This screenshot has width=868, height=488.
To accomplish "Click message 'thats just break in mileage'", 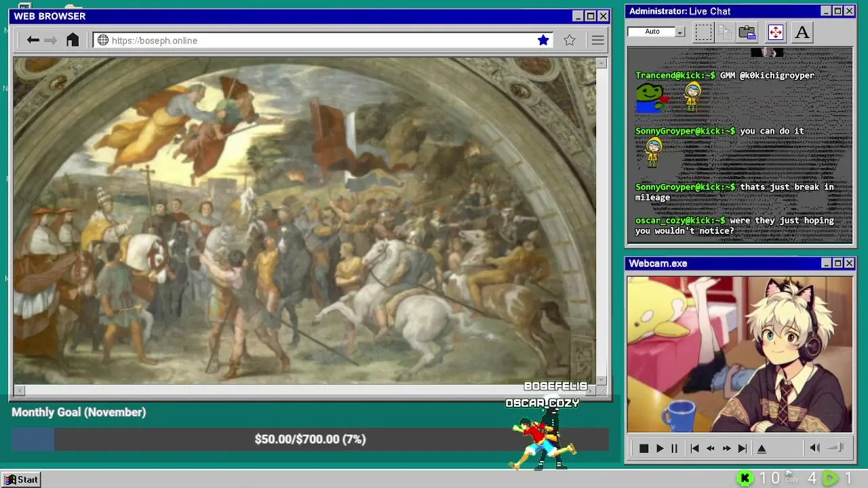I will coord(734,192).
